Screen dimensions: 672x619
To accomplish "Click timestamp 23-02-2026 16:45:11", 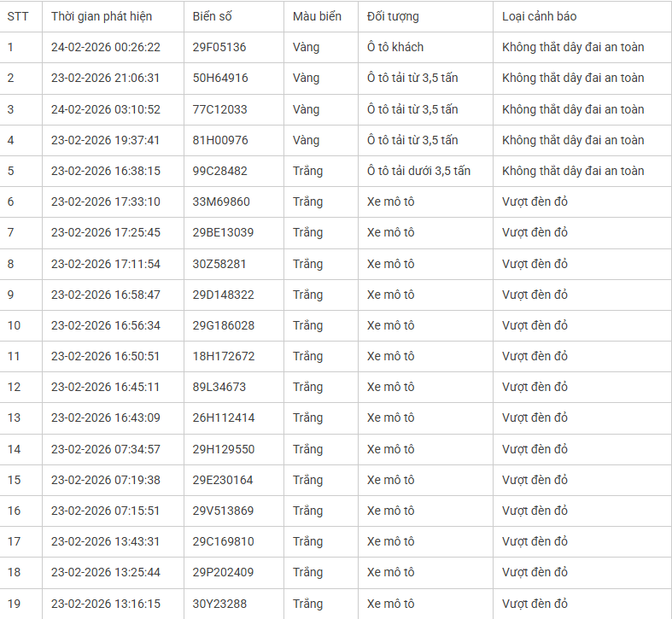I will tap(106, 387).
